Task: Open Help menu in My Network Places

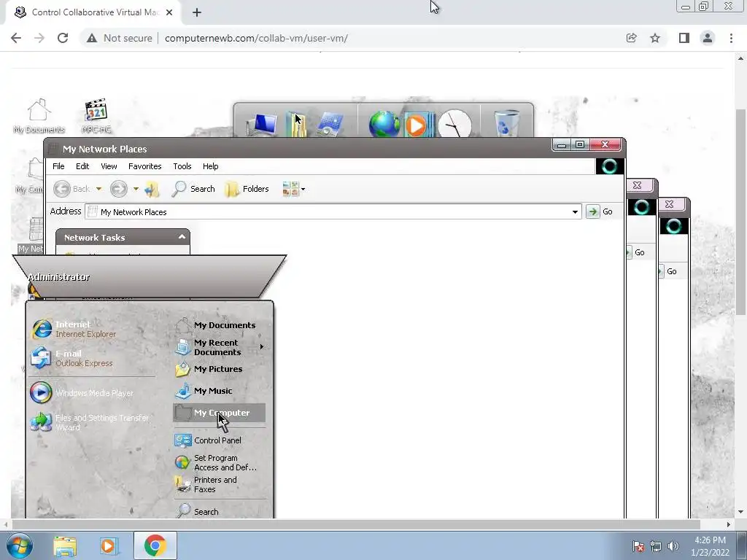Action: [x=211, y=166]
